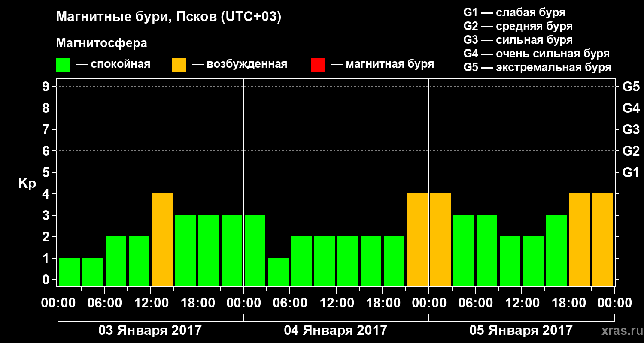This screenshot has height=343, width=644.
Task: Click the '06:00' time label under 03 Января
Action: tap(104, 303)
